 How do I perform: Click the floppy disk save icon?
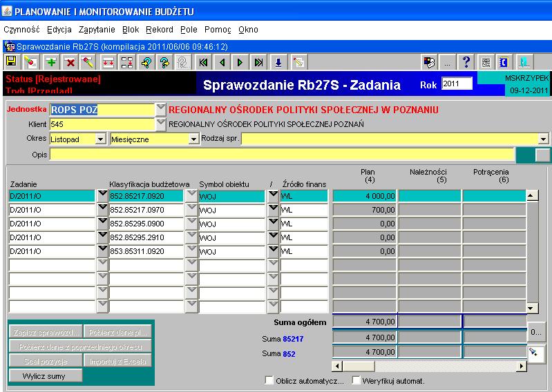(11, 62)
